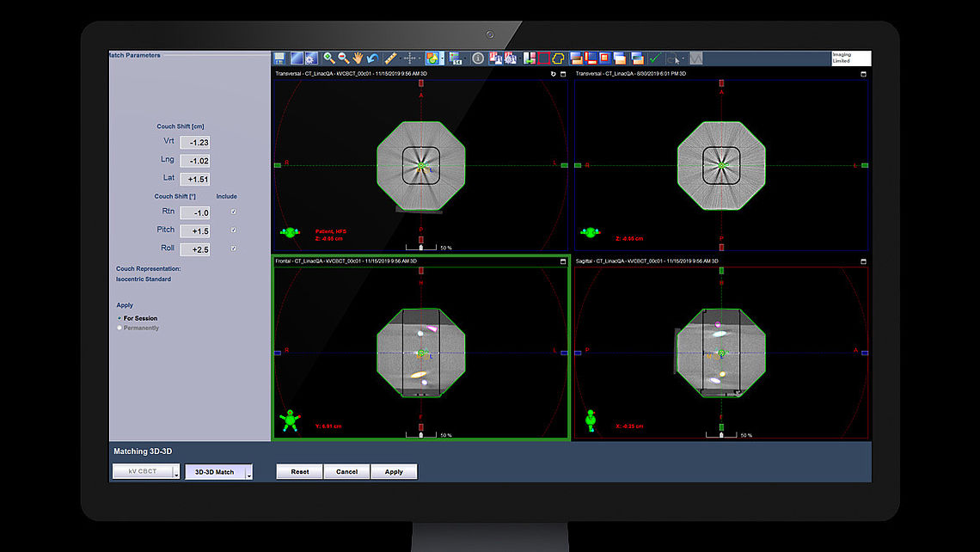Select the ruler measurement tool
Image resolution: width=980 pixels, height=552 pixels.
click(389, 57)
